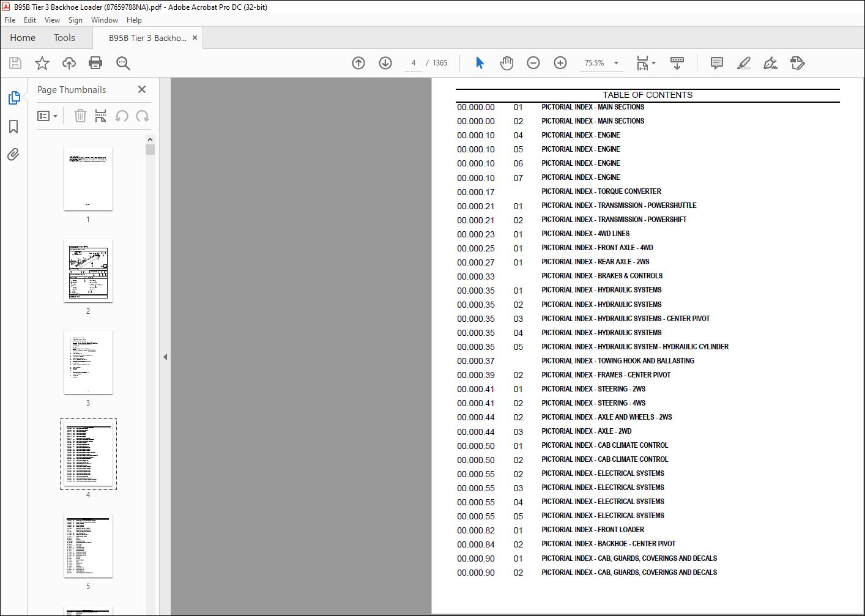Click the insert pages thumbnail icon
Screen dimensions: 865x616
point(101,116)
